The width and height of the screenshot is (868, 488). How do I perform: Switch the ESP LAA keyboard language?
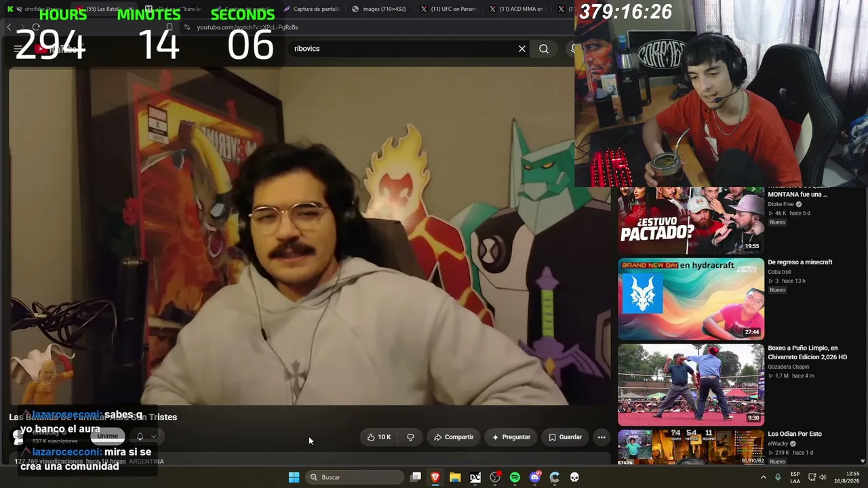tap(795, 477)
